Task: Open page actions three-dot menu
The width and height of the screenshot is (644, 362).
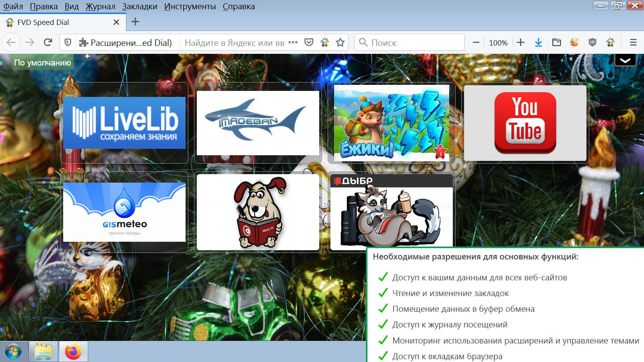Action: (293, 42)
